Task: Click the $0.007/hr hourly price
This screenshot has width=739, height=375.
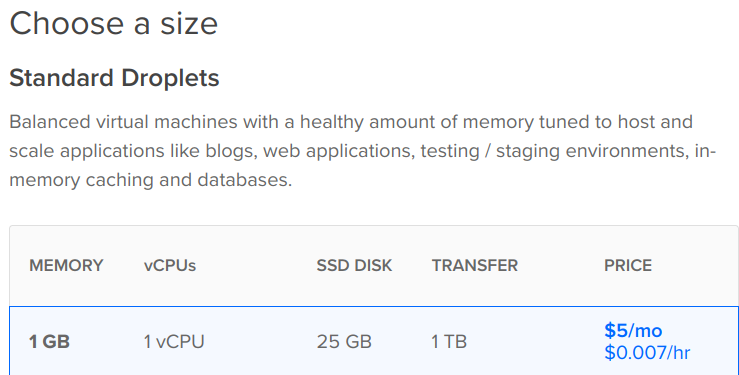Action: (647, 352)
